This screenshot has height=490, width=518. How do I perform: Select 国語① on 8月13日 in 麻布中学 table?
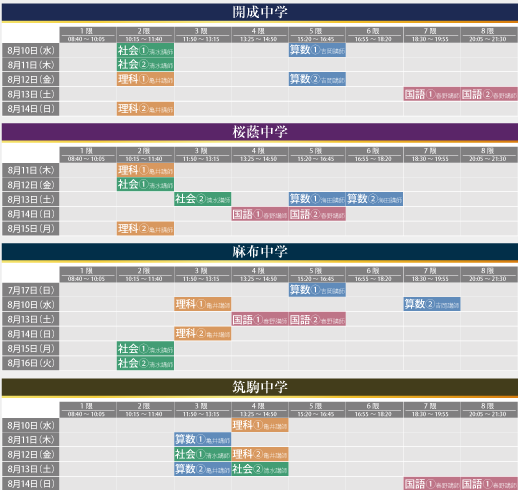pos(260,319)
